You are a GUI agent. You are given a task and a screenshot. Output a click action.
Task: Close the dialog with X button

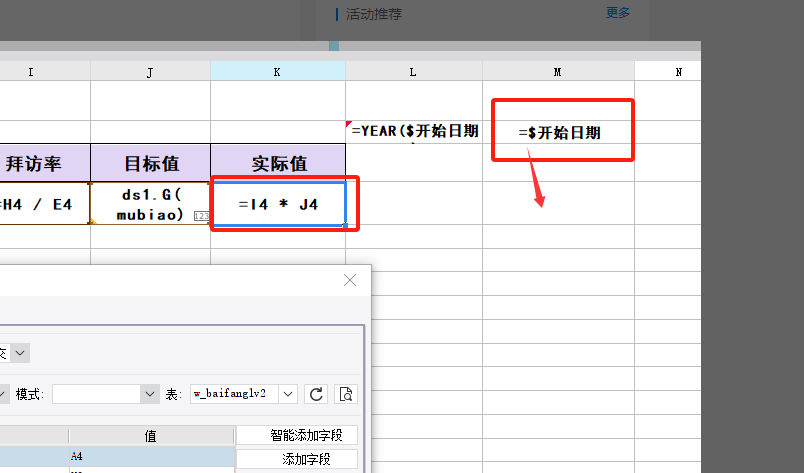350,280
